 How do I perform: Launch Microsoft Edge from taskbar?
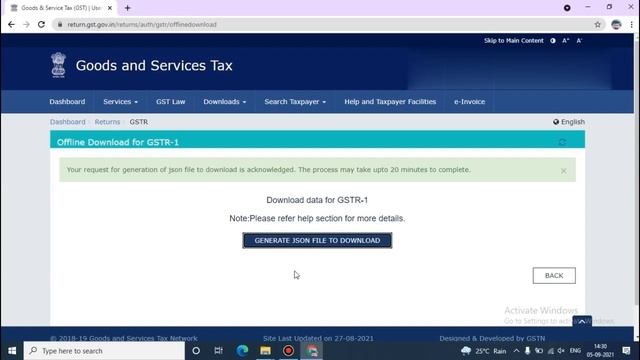(242, 351)
